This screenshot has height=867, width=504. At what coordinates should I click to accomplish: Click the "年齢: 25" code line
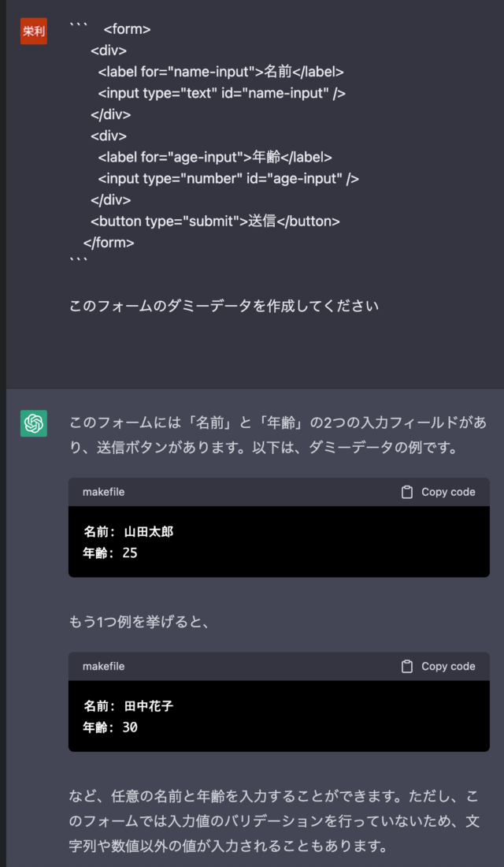pos(110,553)
